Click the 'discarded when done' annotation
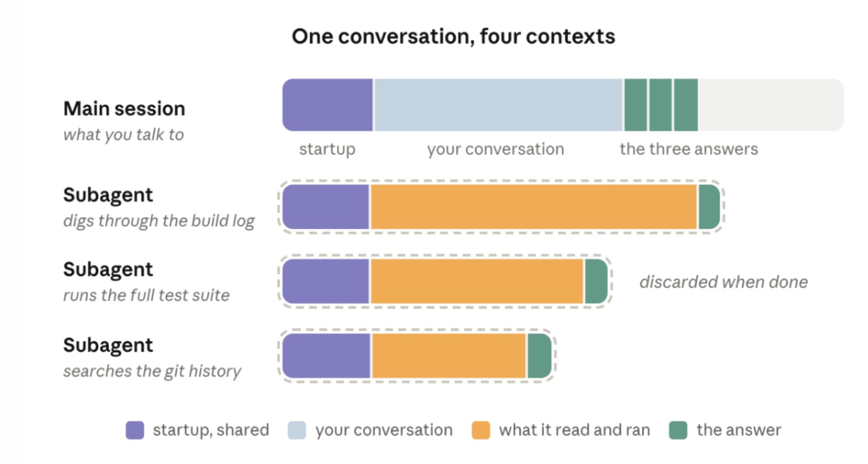The width and height of the screenshot is (868, 464). tap(723, 282)
